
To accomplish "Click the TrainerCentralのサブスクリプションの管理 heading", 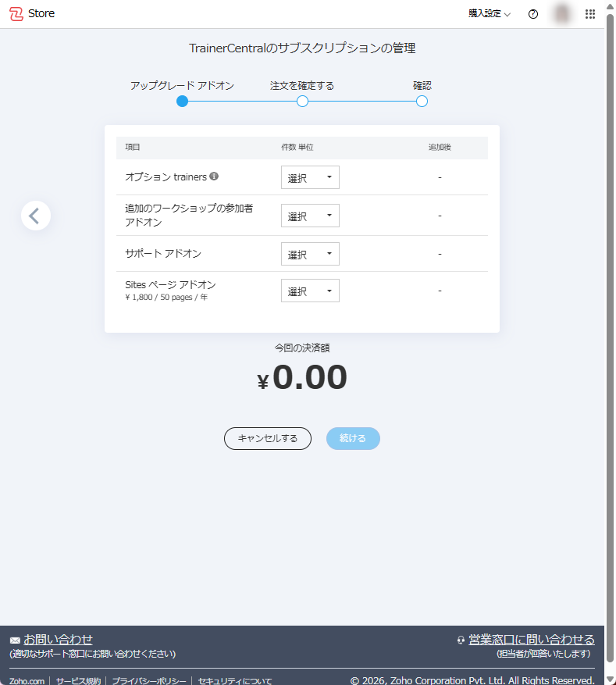I will point(302,48).
